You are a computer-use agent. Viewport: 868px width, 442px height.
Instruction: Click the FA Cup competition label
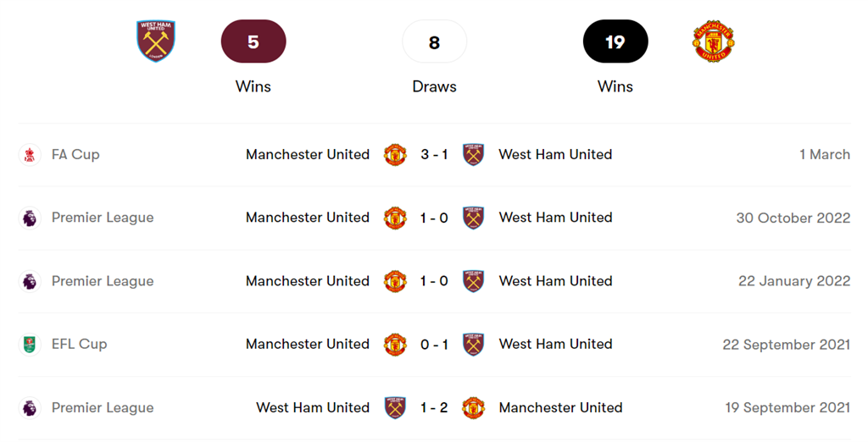(75, 155)
